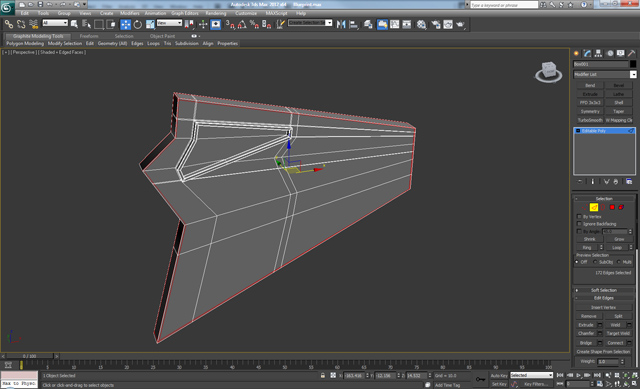Viewport: 640px width, 389px height.
Task: Select the Multi preview selection radio
Action: (x=619, y=262)
